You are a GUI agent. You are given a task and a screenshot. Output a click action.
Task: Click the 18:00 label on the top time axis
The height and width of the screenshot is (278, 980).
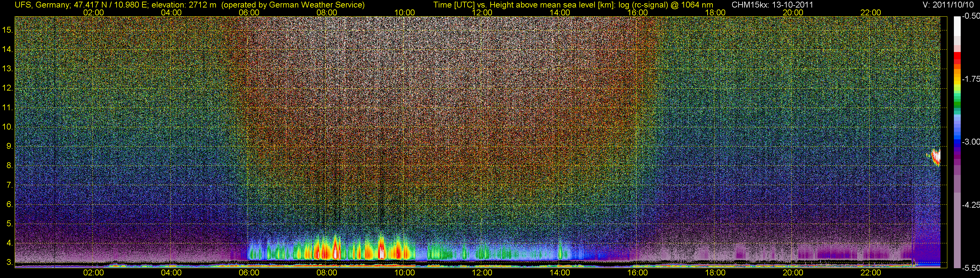pos(715,12)
